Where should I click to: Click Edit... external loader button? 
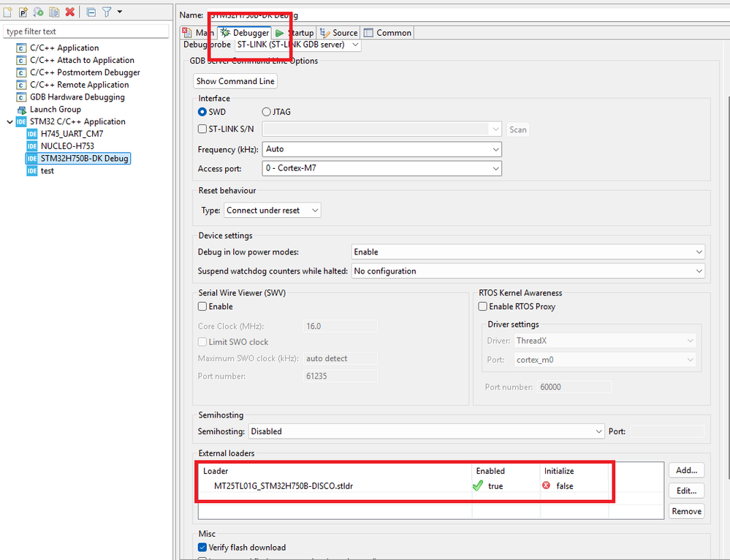coord(687,491)
